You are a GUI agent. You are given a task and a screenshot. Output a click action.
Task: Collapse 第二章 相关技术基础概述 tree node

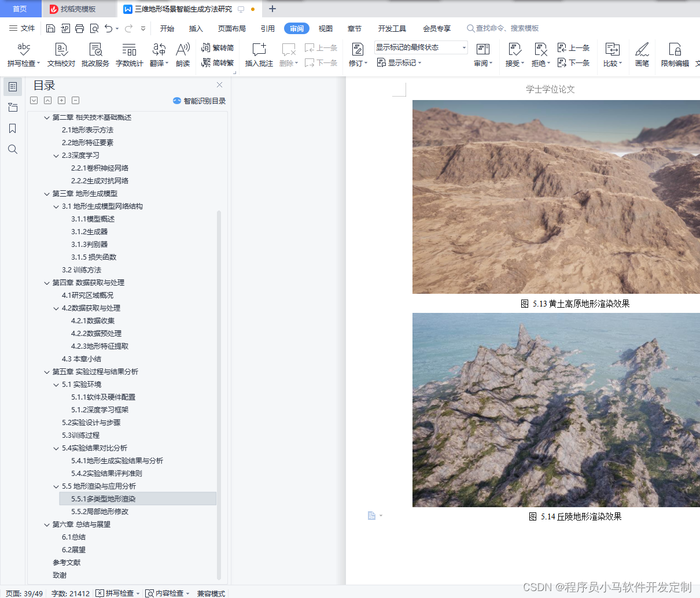pyautogui.click(x=47, y=117)
